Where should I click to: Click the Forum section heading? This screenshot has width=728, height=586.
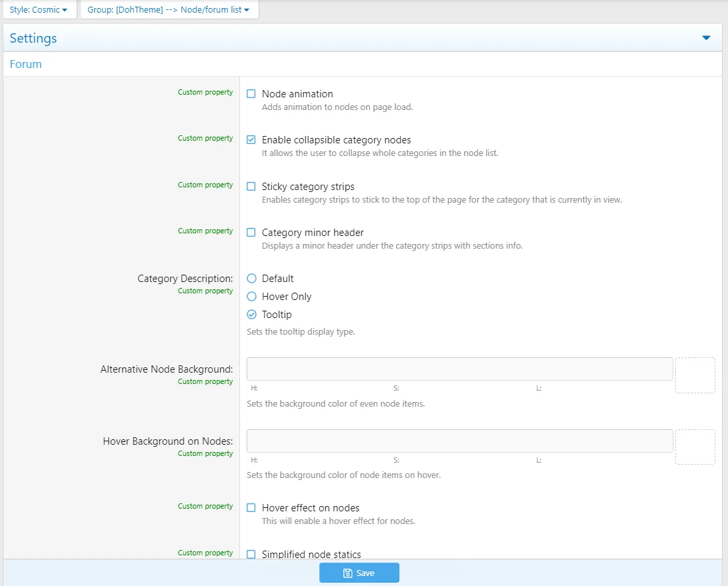(26, 65)
